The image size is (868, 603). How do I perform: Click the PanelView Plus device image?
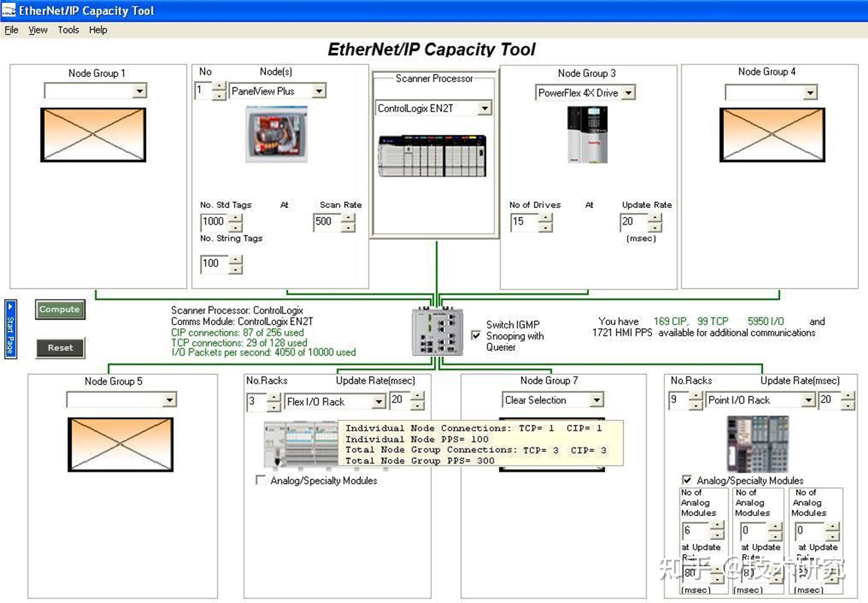(276, 134)
